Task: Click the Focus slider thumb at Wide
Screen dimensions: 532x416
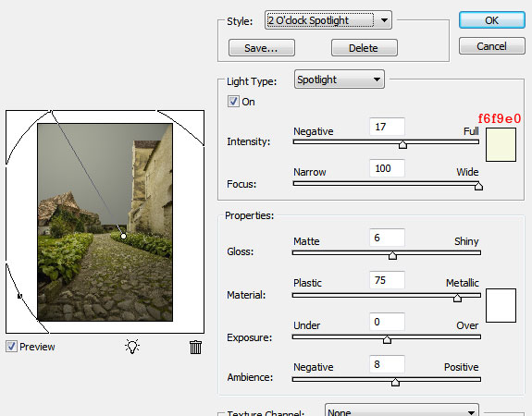Action: [x=478, y=187]
